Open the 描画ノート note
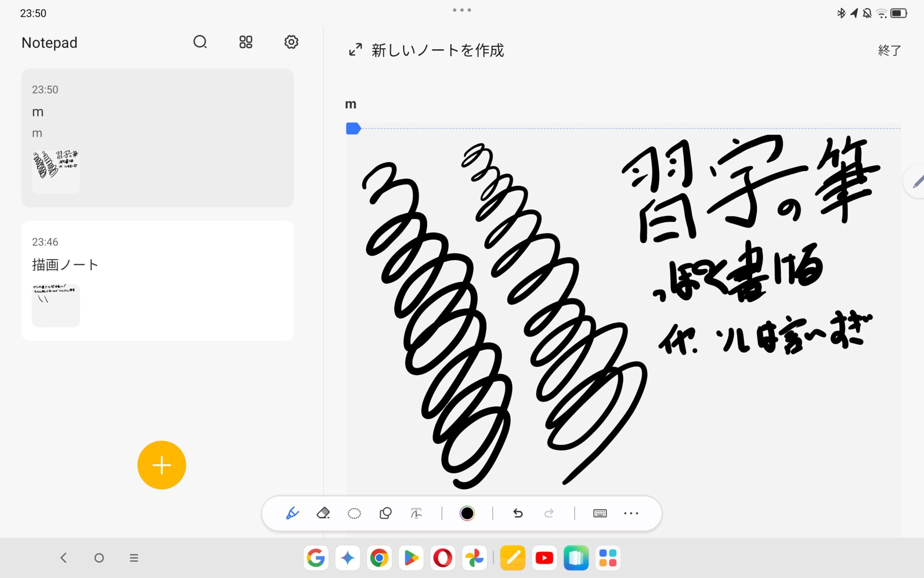The width and height of the screenshot is (924, 578). point(157,280)
